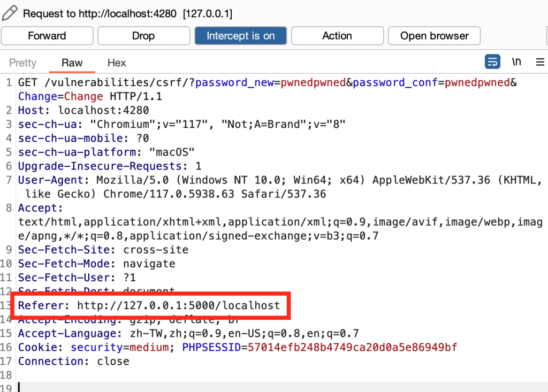The image size is (548, 392).
Task: Click the Sec-Fetch-User: ?1 header
Action: 77,278
